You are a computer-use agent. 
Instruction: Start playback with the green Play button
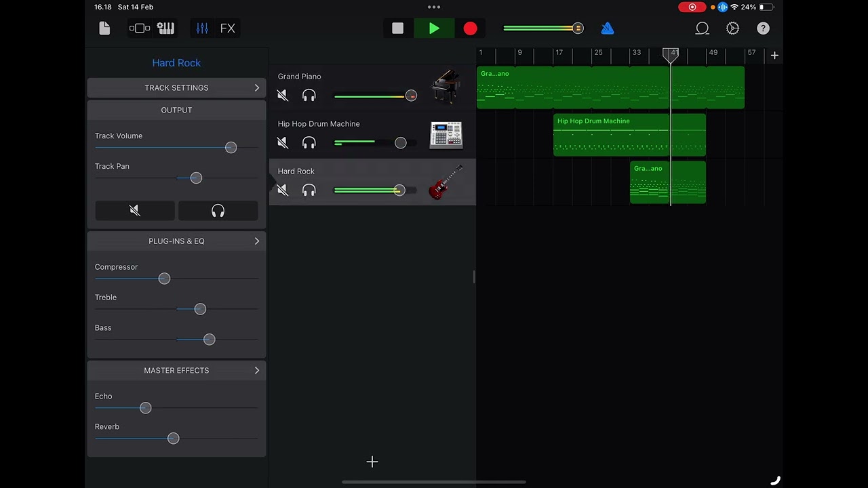coord(434,28)
